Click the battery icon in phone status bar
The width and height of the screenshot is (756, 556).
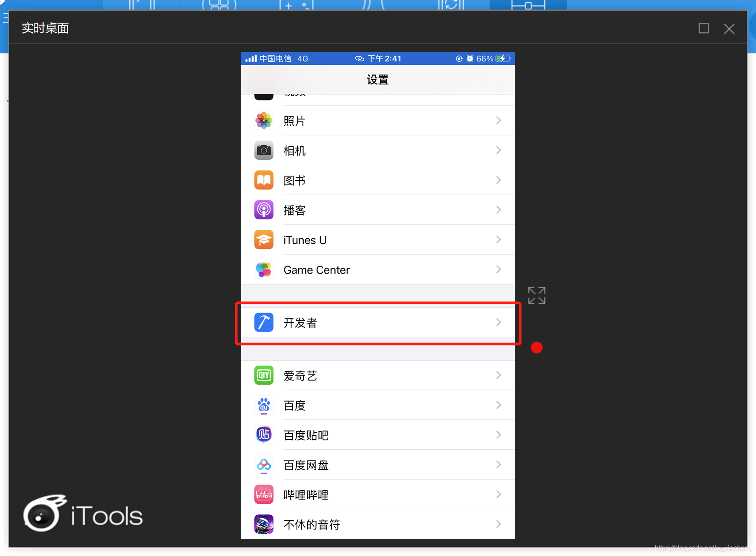(x=503, y=58)
